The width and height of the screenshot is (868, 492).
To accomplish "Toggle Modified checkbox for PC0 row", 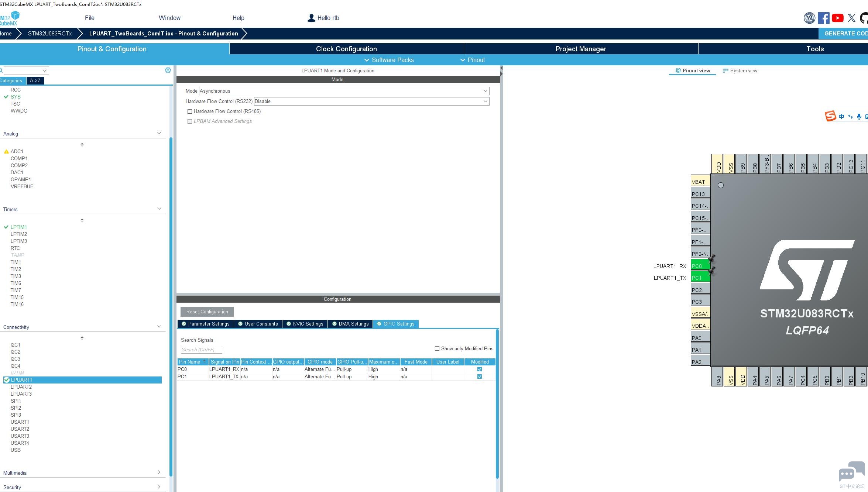I will point(480,369).
